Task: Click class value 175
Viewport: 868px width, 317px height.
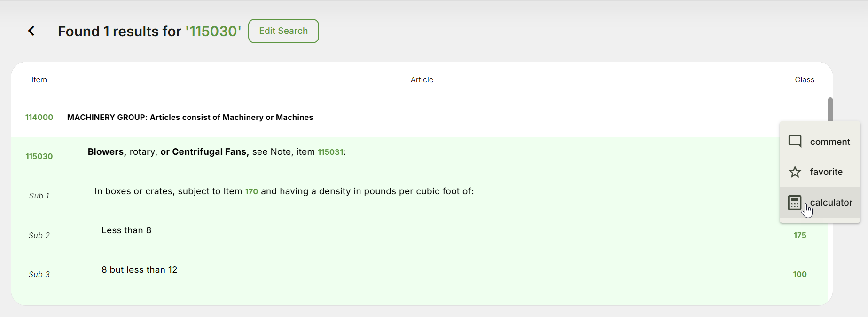Action: point(800,235)
